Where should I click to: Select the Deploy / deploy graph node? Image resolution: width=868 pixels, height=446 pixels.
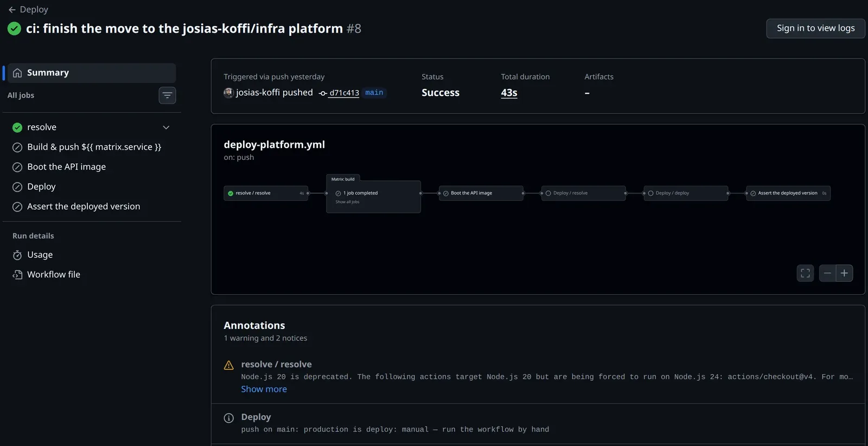(x=686, y=193)
